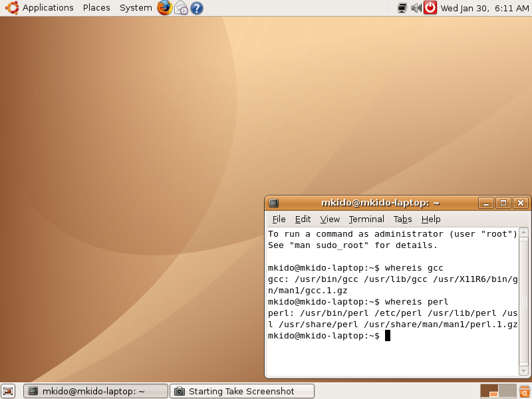Click the 'whereis perl' command line
Image resolution: width=532 pixels, height=399 pixels.
pyautogui.click(x=358, y=302)
